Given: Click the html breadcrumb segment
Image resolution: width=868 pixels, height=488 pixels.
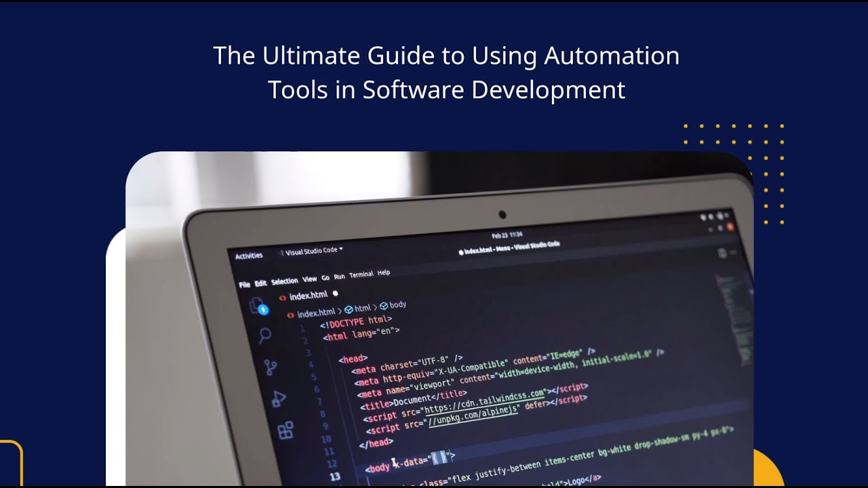Looking at the screenshot, I should click(362, 308).
